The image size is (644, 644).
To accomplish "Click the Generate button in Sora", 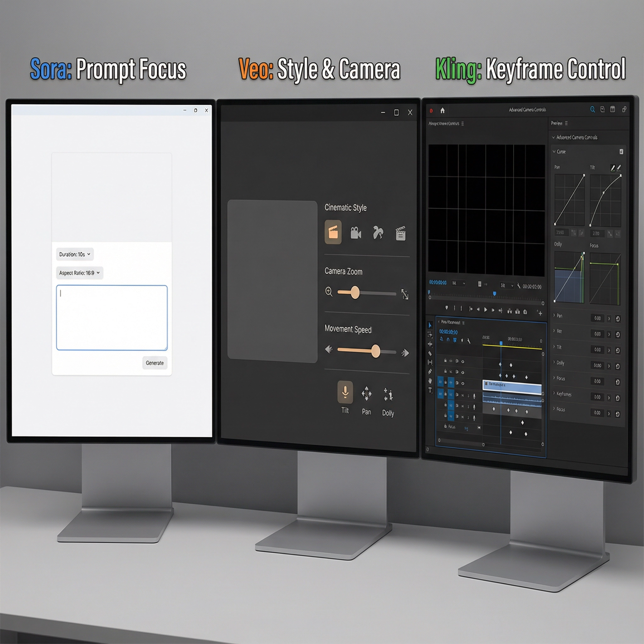I will (x=154, y=363).
